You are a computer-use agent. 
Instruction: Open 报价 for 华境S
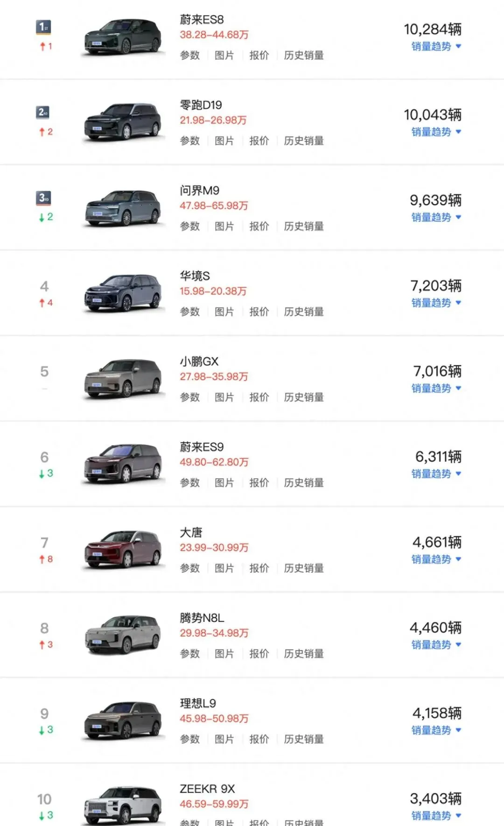(x=259, y=311)
